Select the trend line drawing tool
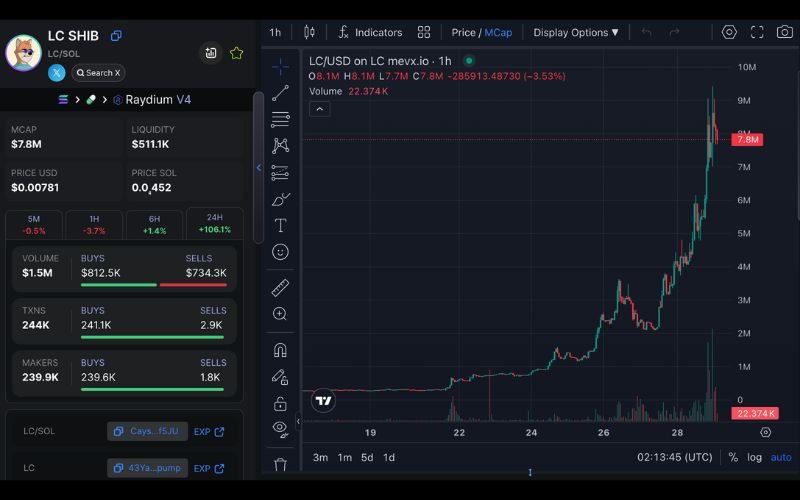Image resolution: width=800 pixels, height=500 pixels. (x=280, y=93)
